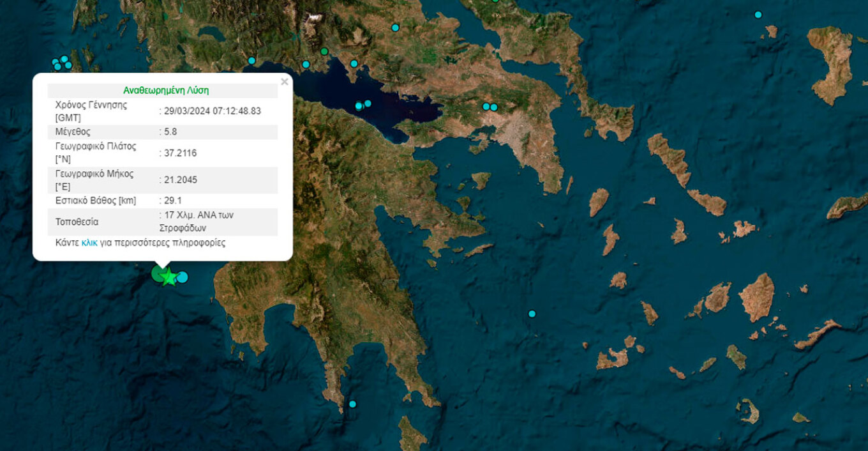
Task: Close the earthquake info popup
Action: 285,82
